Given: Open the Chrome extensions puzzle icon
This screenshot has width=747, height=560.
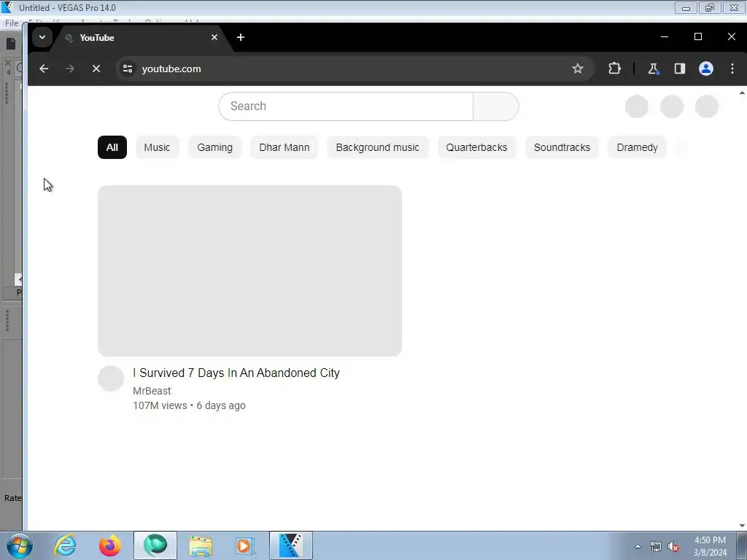Looking at the screenshot, I should click(614, 69).
